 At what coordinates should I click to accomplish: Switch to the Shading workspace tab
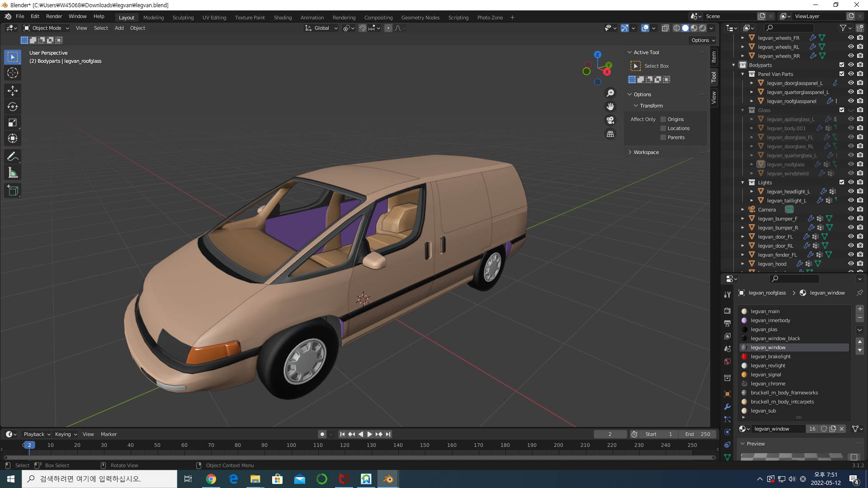coord(283,18)
